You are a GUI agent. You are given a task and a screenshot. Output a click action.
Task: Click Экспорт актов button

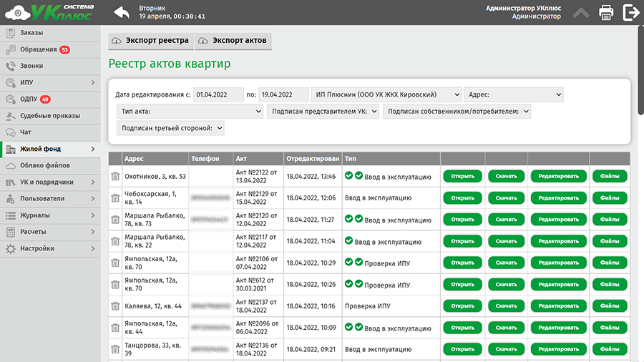point(233,41)
